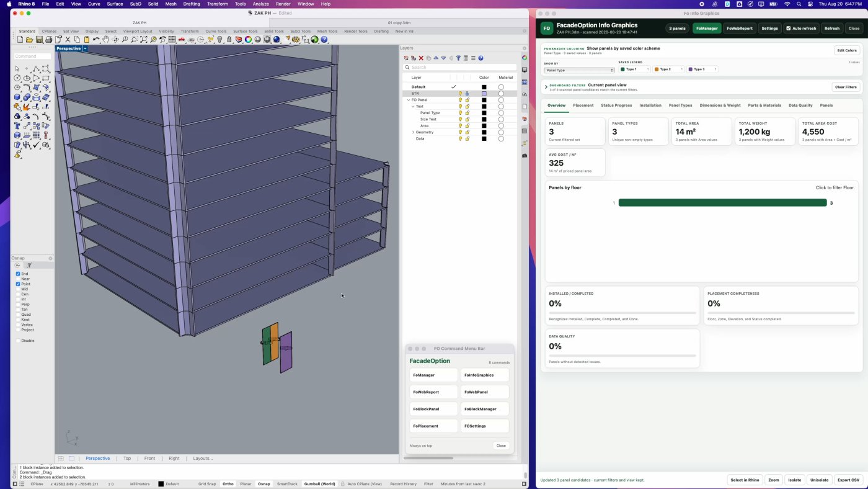
Task: Cut selection with the scissors icon
Action: coord(68,40)
